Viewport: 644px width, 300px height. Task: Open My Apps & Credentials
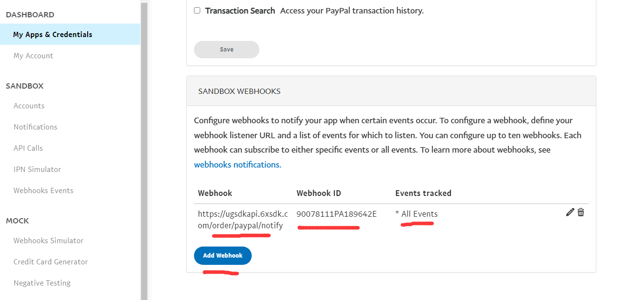click(x=53, y=35)
